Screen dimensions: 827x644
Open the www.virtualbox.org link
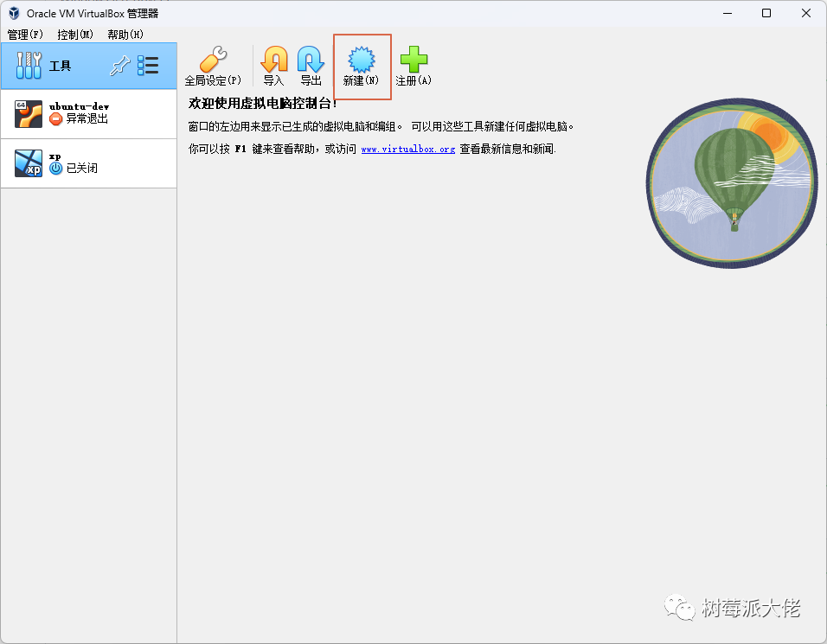pos(407,150)
